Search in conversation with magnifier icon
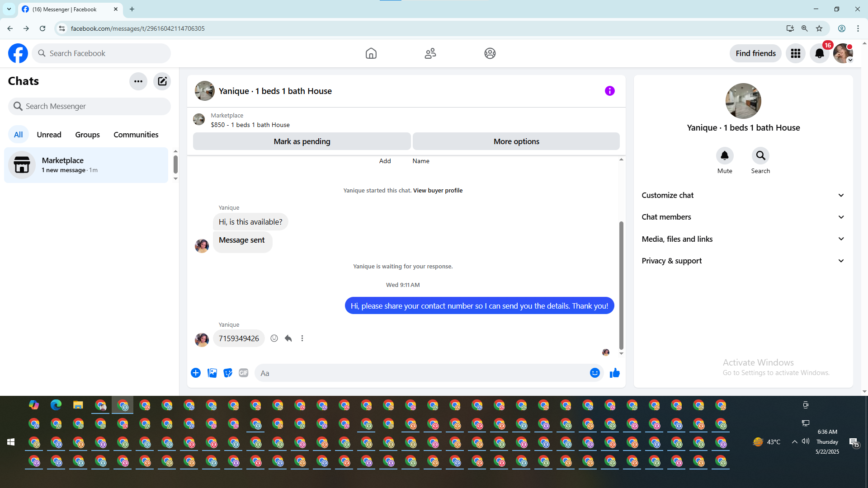Viewport: 868px width, 488px height. (761, 156)
